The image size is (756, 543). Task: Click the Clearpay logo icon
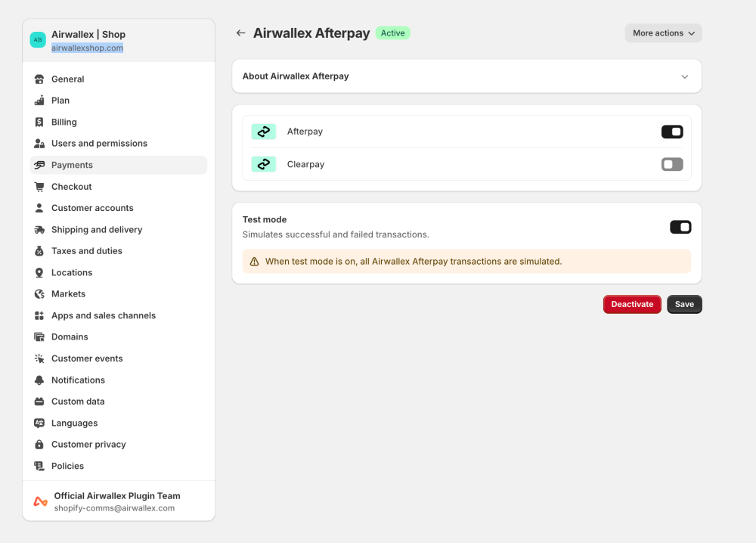click(263, 163)
